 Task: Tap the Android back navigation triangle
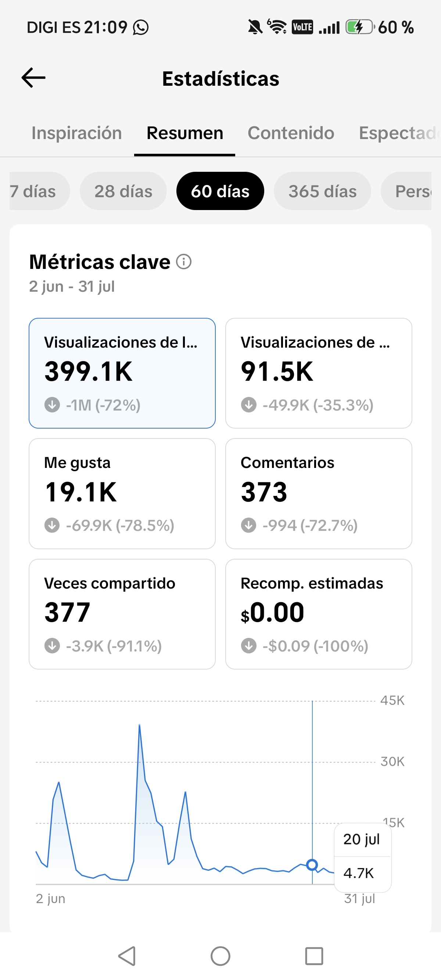[128, 956]
